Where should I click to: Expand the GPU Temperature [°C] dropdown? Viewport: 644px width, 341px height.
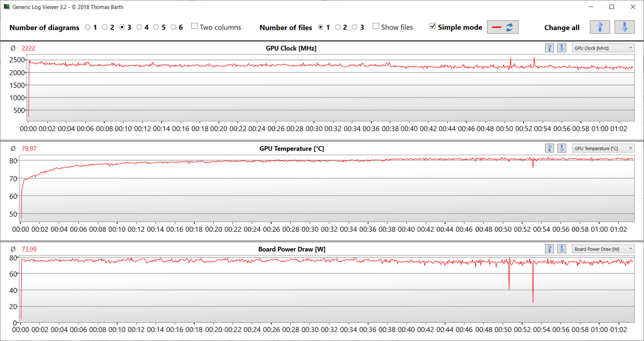point(603,148)
